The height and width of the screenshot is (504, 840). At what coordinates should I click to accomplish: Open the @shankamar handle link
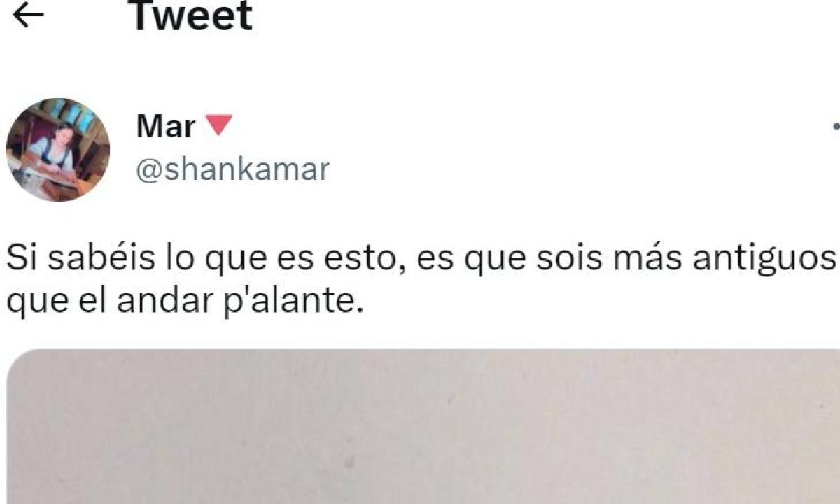pyautogui.click(x=232, y=170)
